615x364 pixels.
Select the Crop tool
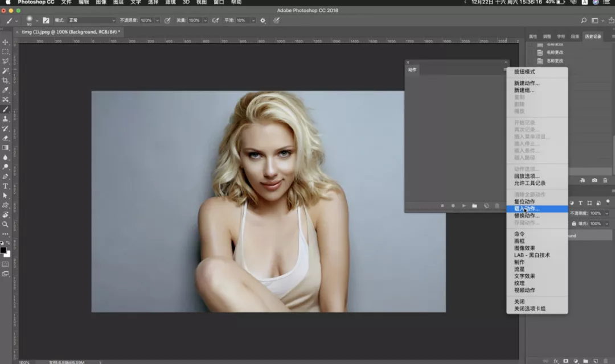(x=6, y=80)
